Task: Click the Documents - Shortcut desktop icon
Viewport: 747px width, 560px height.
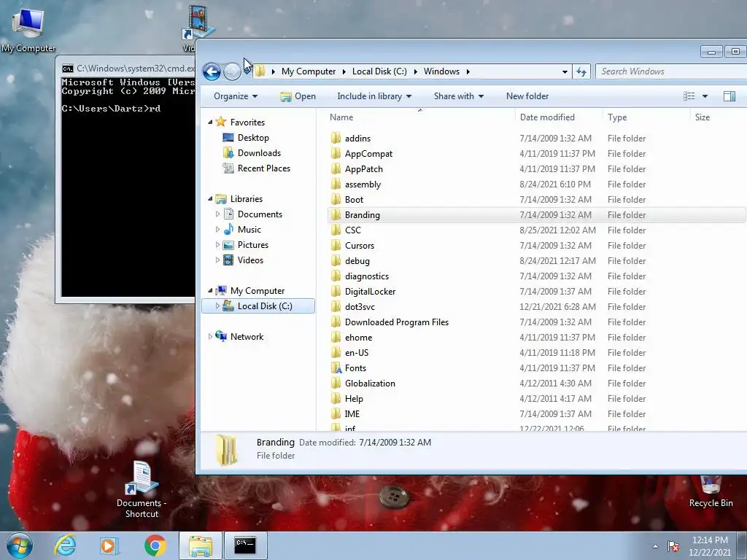Action: click(x=142, y=489)
